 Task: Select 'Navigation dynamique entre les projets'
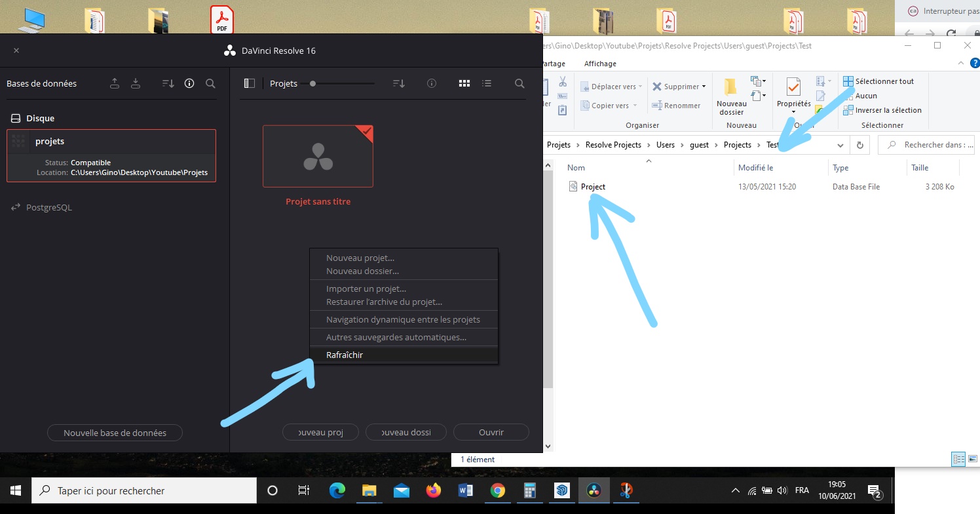(403, 319)
